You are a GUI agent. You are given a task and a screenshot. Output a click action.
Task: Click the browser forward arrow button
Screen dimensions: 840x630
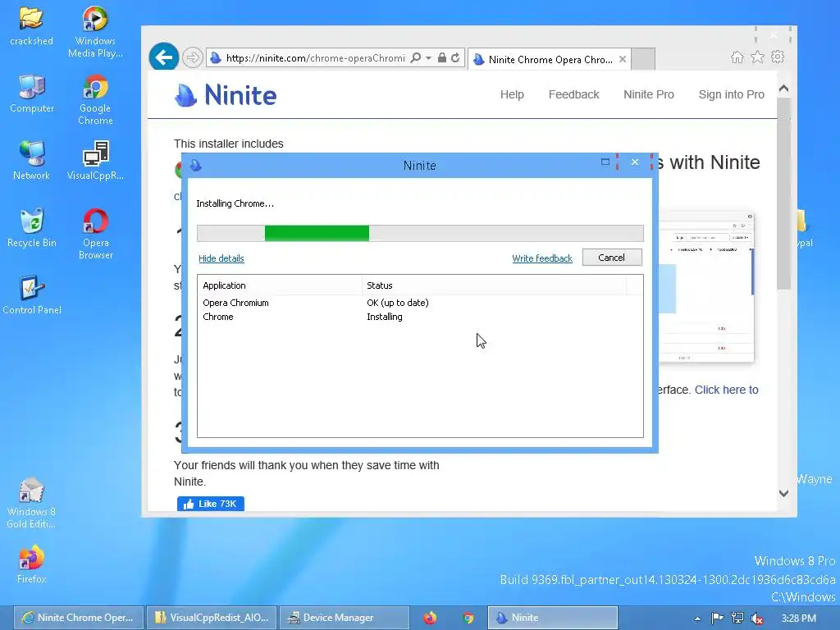tap(192, 57)
